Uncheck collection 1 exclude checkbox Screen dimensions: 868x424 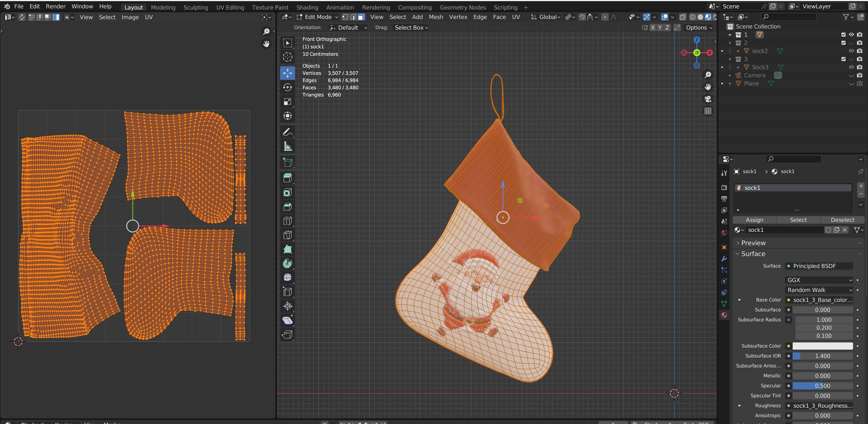coord(843,35)
